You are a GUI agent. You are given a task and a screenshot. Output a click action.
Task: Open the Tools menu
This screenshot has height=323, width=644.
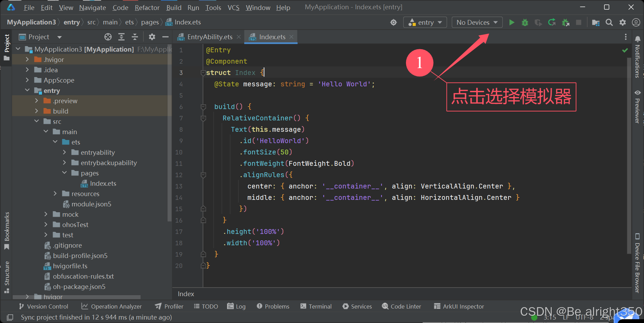click(x=213, y=7)
